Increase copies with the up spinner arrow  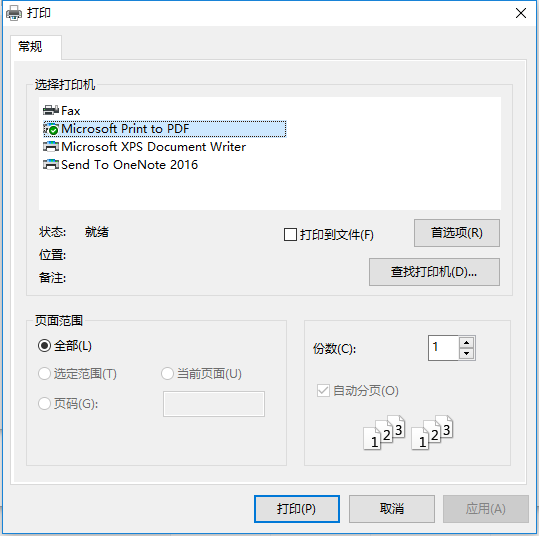[466, 342]
